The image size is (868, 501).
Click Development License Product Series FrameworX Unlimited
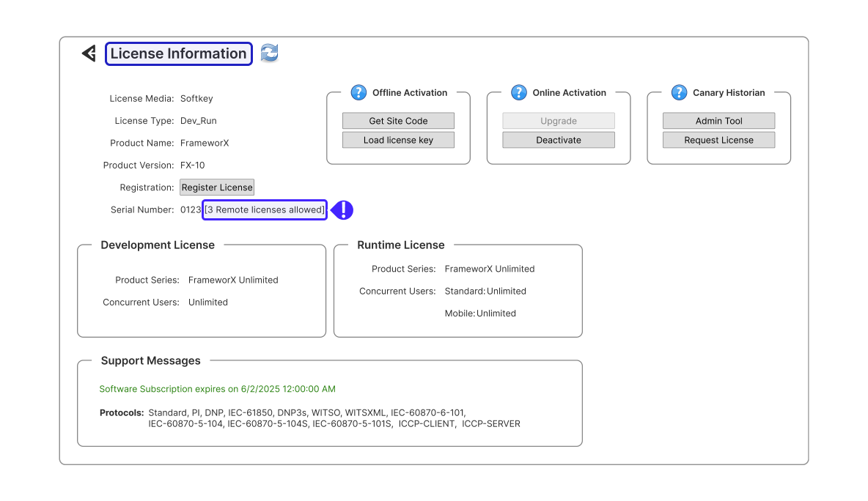233,280
